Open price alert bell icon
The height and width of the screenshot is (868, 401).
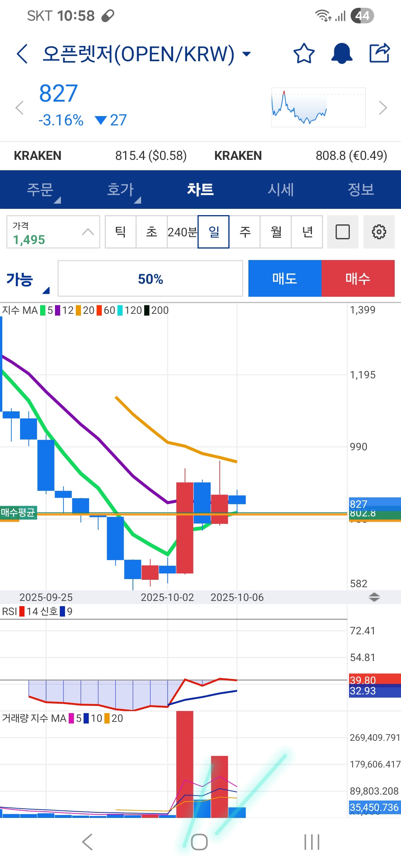point(342,54)
